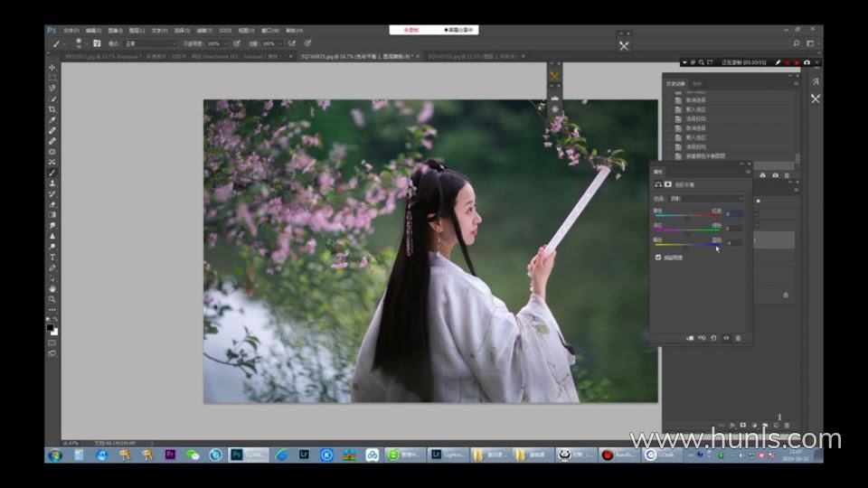Click the Reset adjustment icon in Properties panel
The image size is (868, 488).
[x=713, y=338]
